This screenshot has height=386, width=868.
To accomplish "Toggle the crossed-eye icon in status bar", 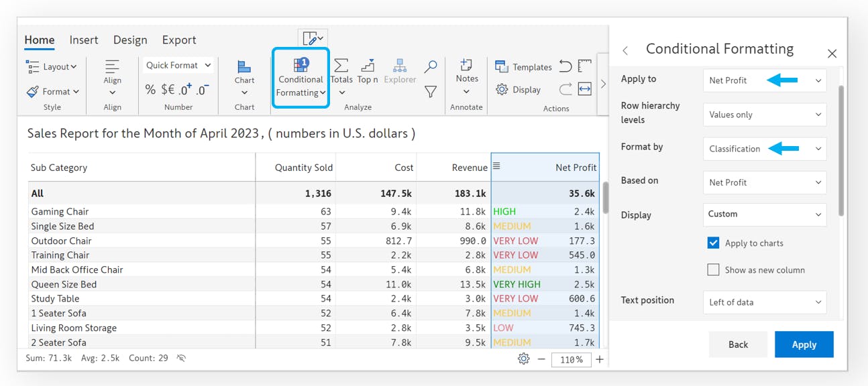I will tap(181, 359).
